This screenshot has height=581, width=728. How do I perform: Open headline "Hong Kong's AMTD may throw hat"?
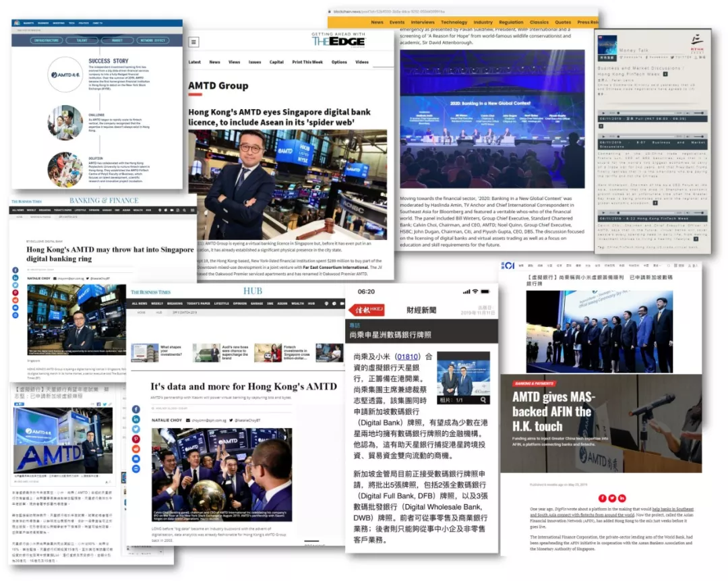tap(110, 254)
